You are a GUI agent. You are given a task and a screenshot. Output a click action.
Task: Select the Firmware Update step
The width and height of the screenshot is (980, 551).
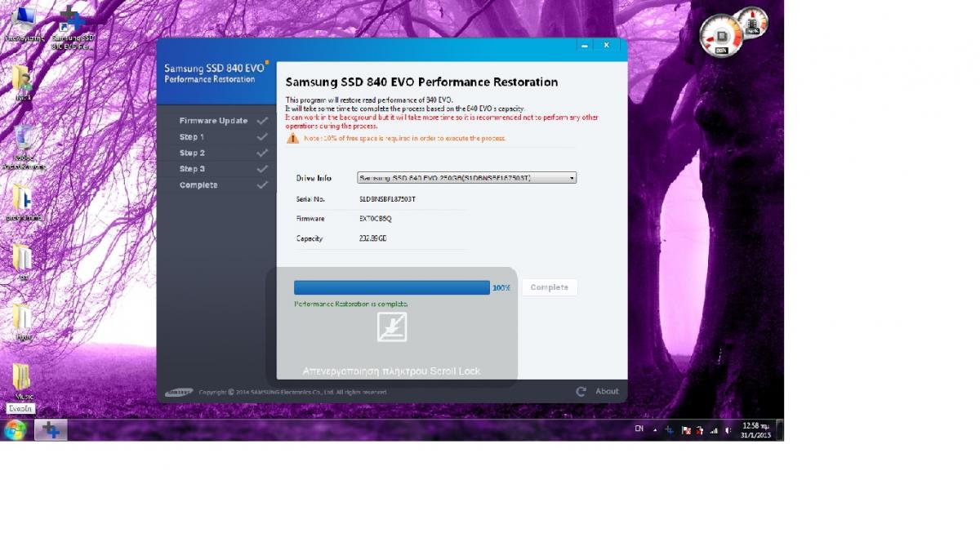[x=213, y=121]
